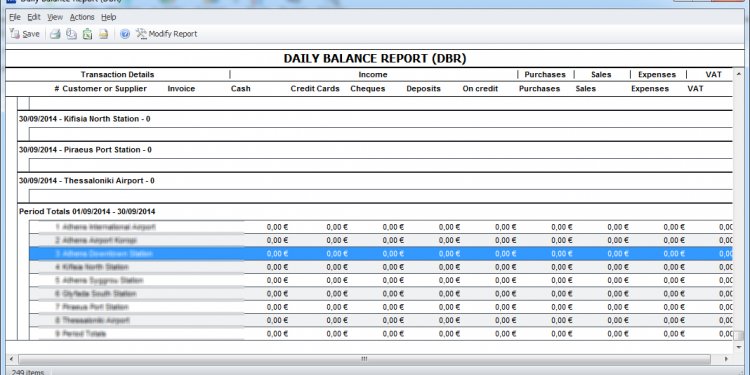Click the Cheques column header
The height and width of the screenshot is (375, 750).
[368, 88]
